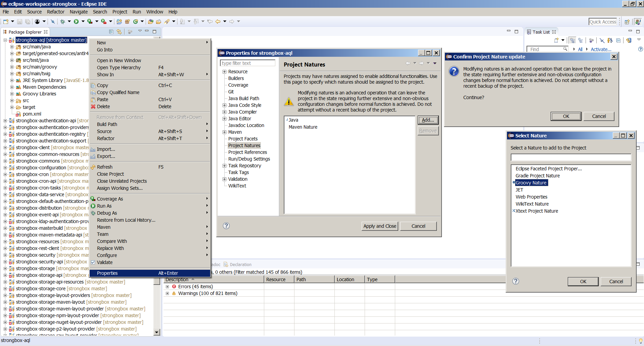644x346 pixels.
Task: Click OK in Confirm Project Nature update
Action: click(x=566, y=116)
